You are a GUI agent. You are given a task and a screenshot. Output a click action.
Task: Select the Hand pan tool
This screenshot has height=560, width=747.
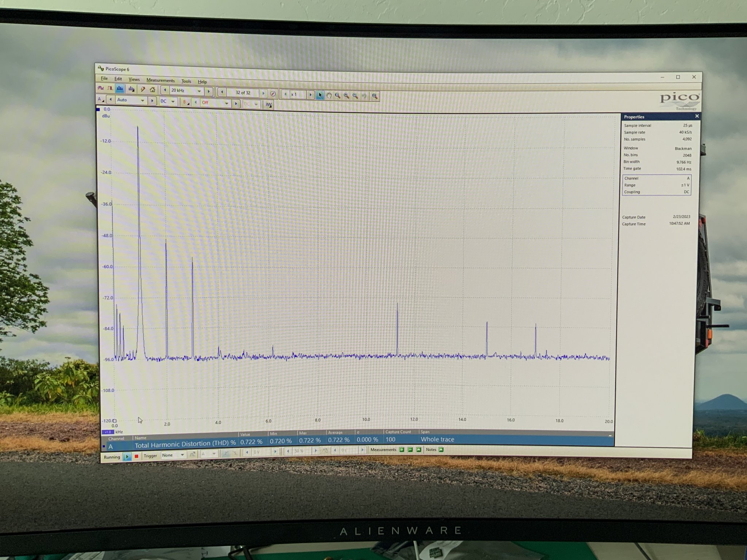[x=329, y=95]
